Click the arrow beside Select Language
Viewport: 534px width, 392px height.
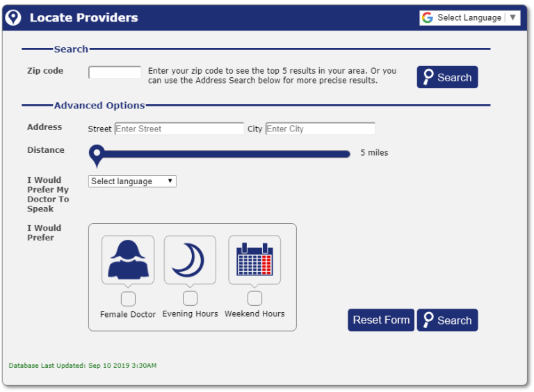513,18
